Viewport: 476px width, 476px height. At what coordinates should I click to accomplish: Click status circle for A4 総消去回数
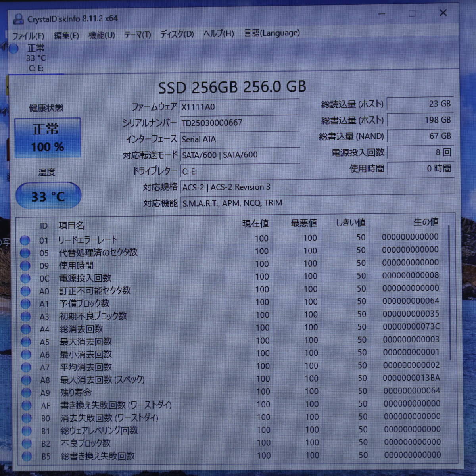(26, 329)
